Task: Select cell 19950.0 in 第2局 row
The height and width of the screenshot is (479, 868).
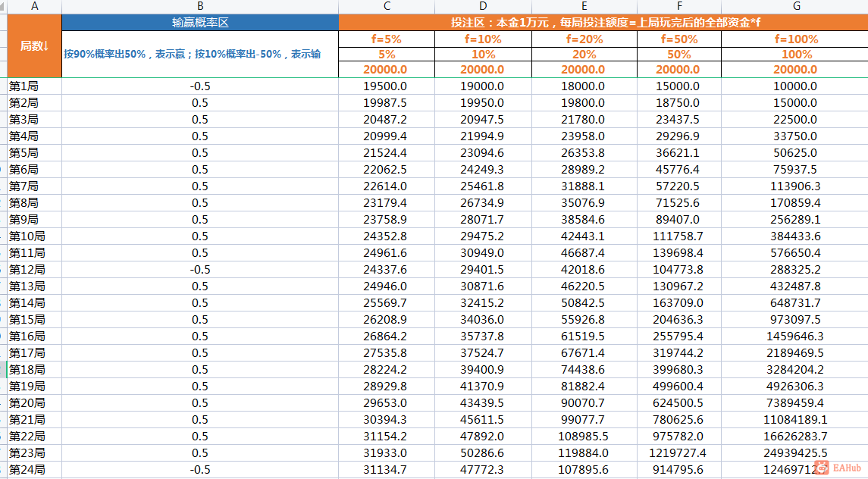Action: (x=483, y=103)
